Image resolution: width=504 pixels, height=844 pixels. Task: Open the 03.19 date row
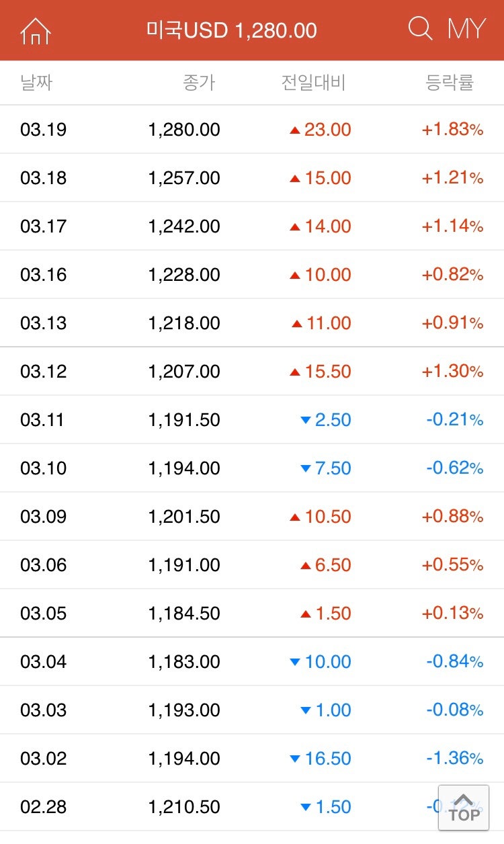click(252, 130)
